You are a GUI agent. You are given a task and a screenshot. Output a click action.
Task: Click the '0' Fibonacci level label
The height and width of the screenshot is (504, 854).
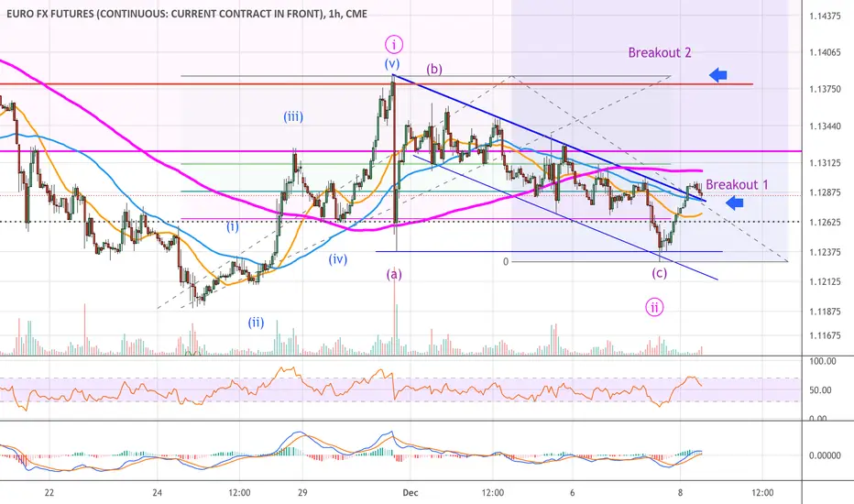pyautogui.click(x=506, y=262)
